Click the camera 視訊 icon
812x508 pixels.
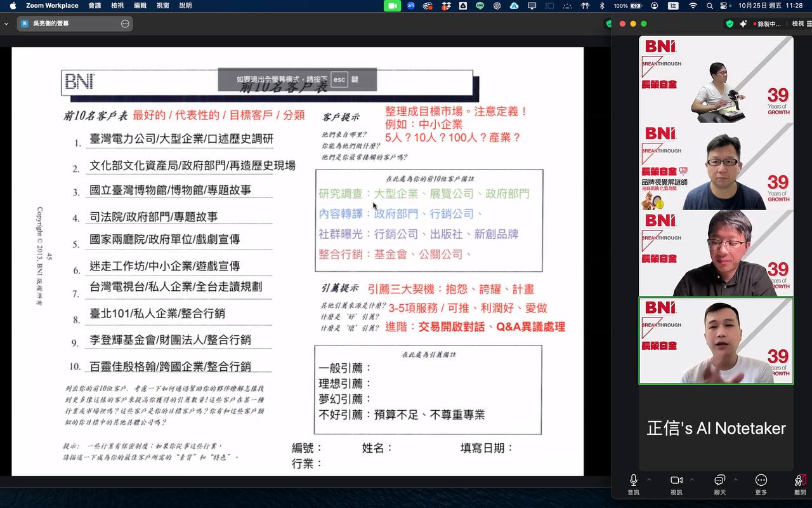click(x=676, y=480)
